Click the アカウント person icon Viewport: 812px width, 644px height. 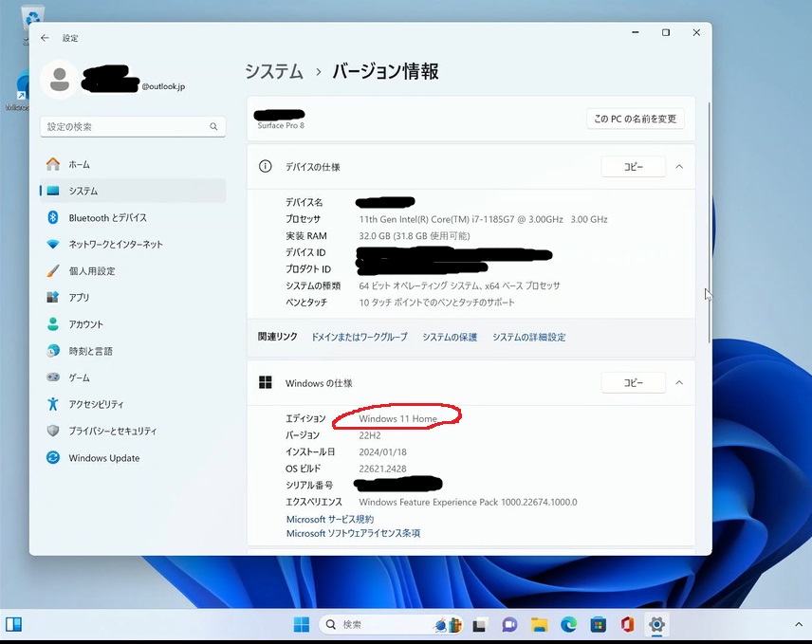pos(53,324)
